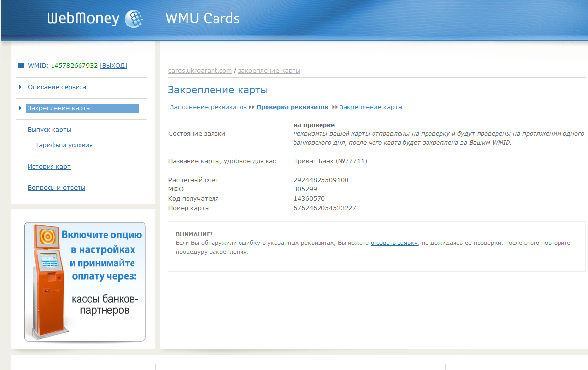
Task: Follow the cards.ukrgarant.com breadcrumb link
Action: [200, 71]
